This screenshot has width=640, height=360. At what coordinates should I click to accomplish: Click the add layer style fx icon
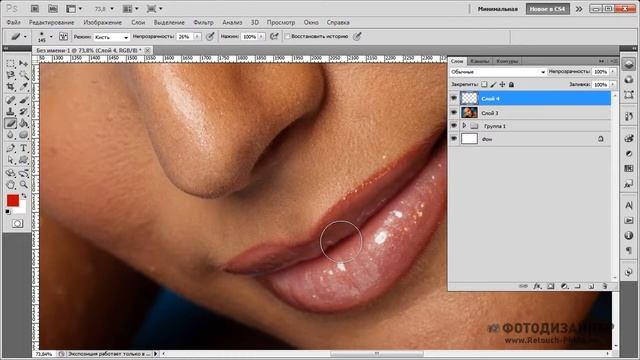pyautogui.click(x=537, y=287)
